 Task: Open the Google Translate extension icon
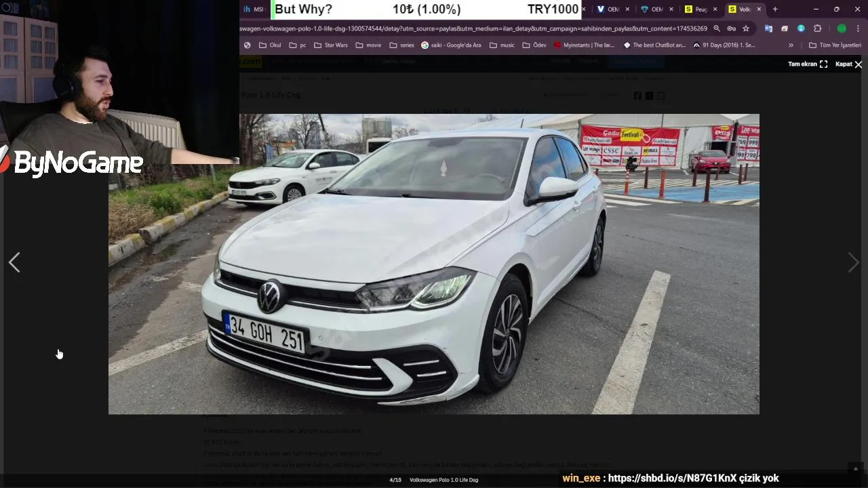click(768, 28)
